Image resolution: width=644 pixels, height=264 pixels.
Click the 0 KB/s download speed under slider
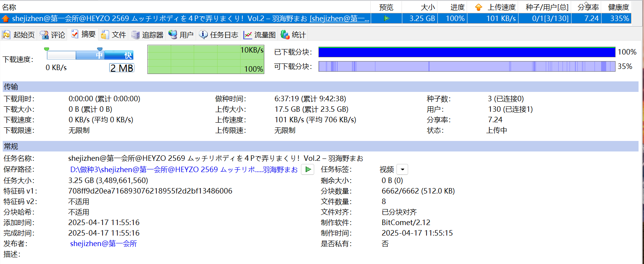click(x=56, y=67)
